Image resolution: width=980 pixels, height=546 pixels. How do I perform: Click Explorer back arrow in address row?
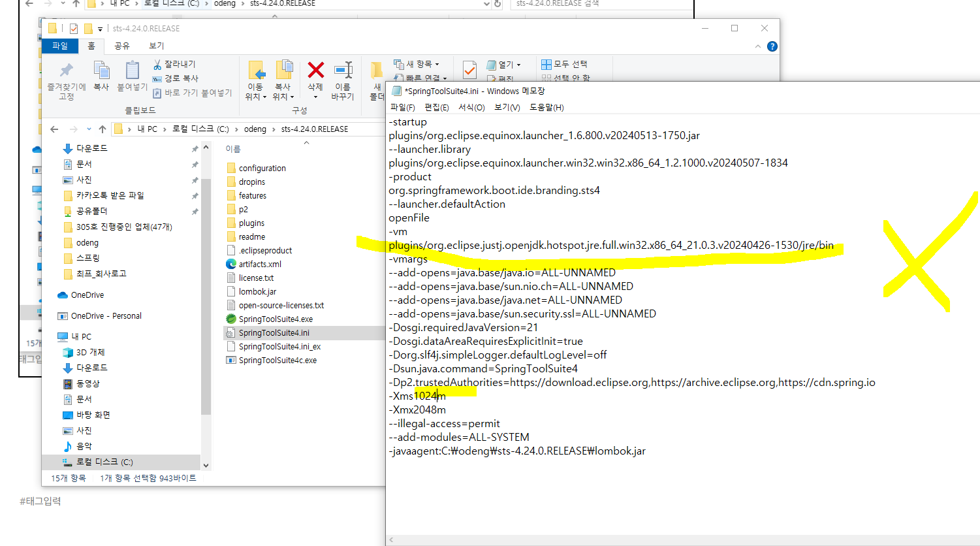pyautogui.click(x=54, y=129)
